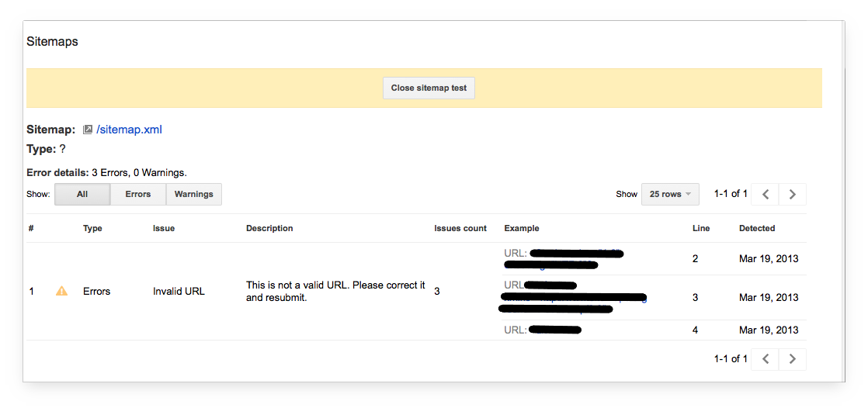Image resolution: width=868 pixels, height=408 pixels.
Task: Click the external-link icon beside /sitemap.xml
Action: pyautogui.click(x=88, y=130)
